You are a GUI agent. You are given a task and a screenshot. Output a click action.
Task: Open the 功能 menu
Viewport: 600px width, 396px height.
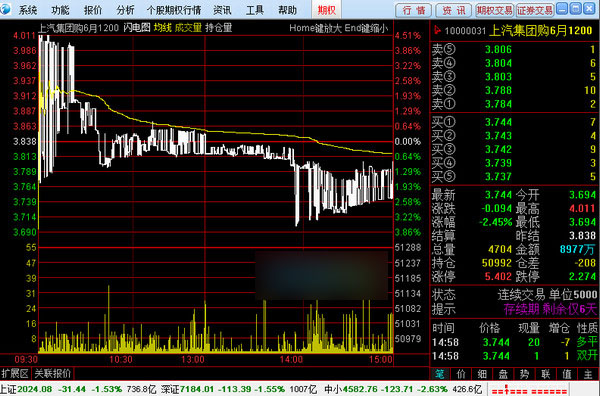click(x=60, y=10)
